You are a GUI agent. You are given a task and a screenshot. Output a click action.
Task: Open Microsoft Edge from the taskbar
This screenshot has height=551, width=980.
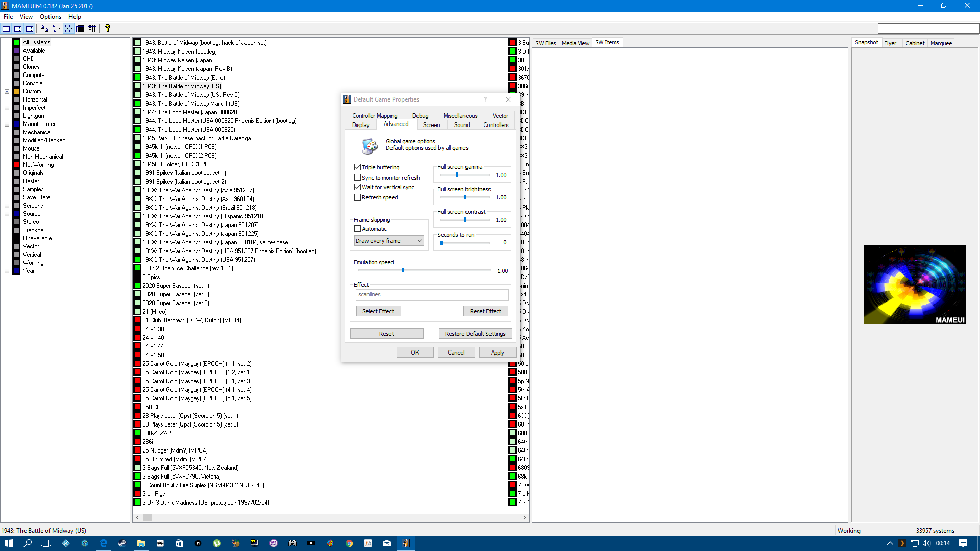pos(104,543)
